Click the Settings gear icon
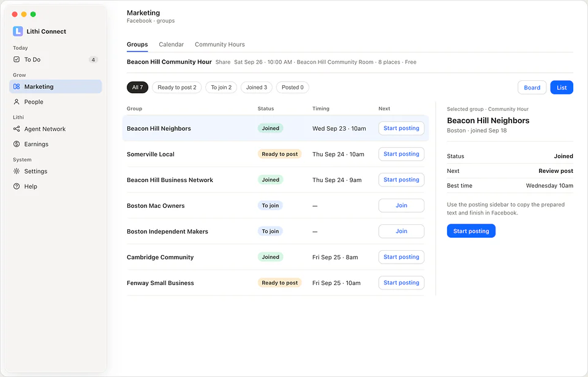The image size is (588, 377). pos(17,171)
